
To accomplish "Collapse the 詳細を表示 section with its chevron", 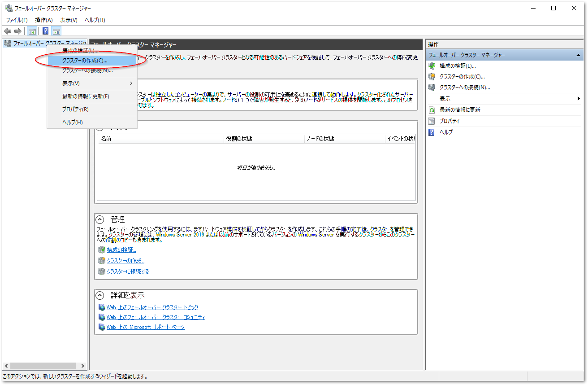I will click(x=100, y=295).
